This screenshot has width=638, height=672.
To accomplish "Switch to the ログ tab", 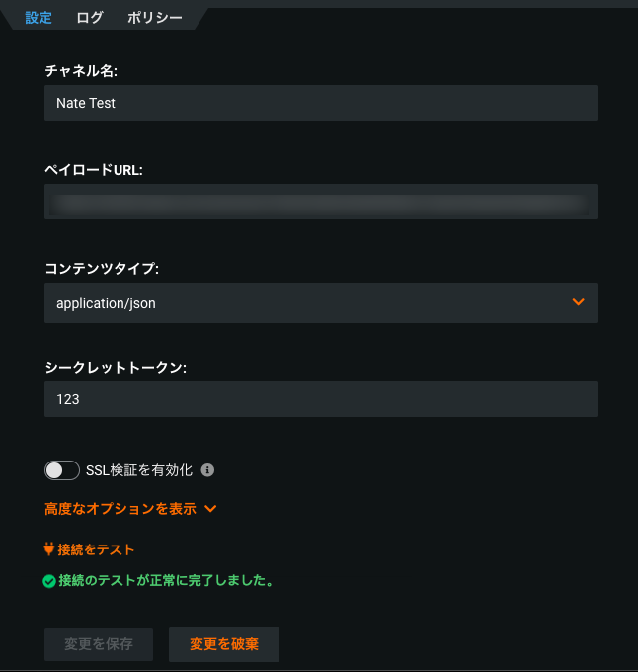I will coord(90,18).
